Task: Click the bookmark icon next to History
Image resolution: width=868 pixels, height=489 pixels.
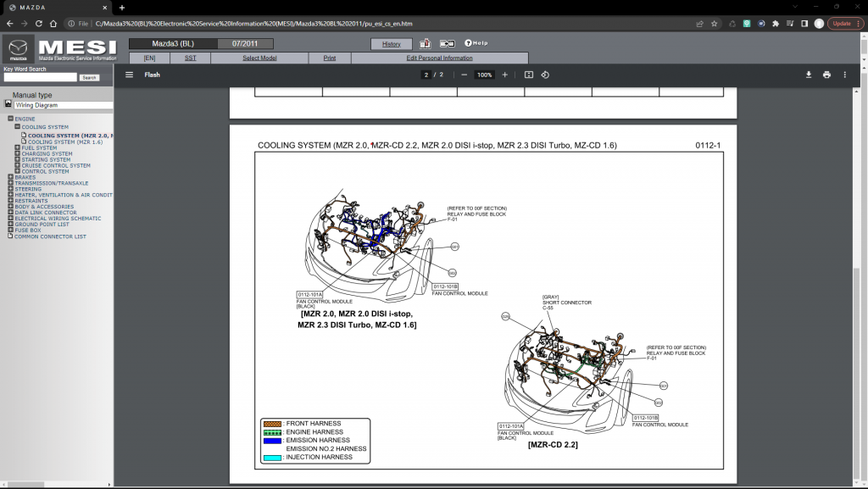Action: (x=425, y=42)
